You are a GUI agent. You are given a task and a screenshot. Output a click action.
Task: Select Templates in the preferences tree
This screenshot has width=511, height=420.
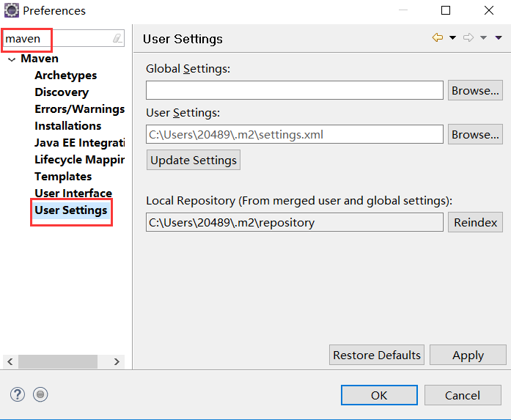63,177
